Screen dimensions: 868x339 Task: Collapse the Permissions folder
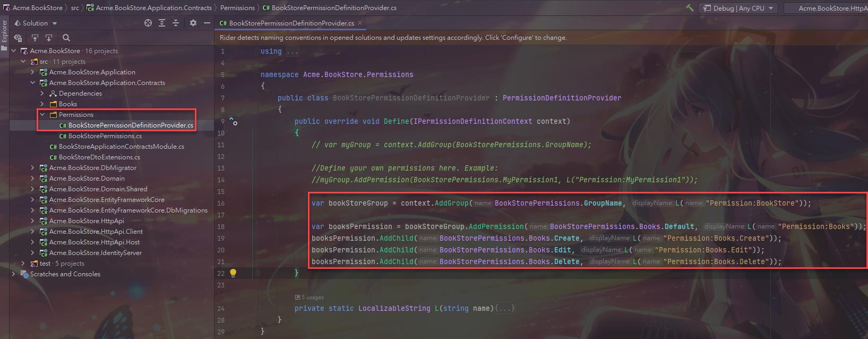tap(42, 115)
